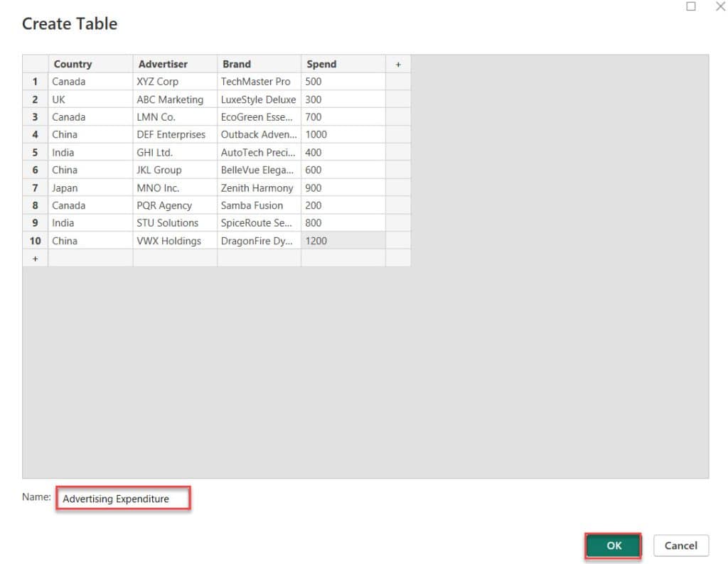Viewport: 728px width, 564px height.
Task: Click the SpiceRoute Se... brand cell
Action: [x=259, y=223]
